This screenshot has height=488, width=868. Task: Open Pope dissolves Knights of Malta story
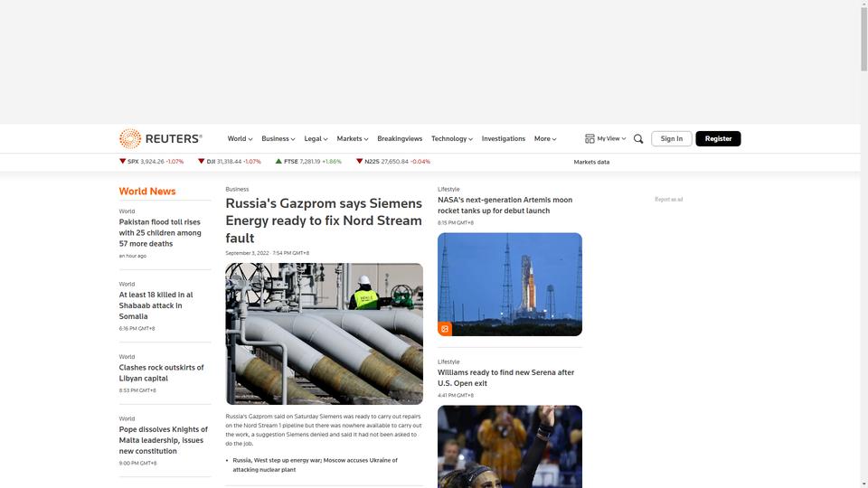tap(164, 440)
